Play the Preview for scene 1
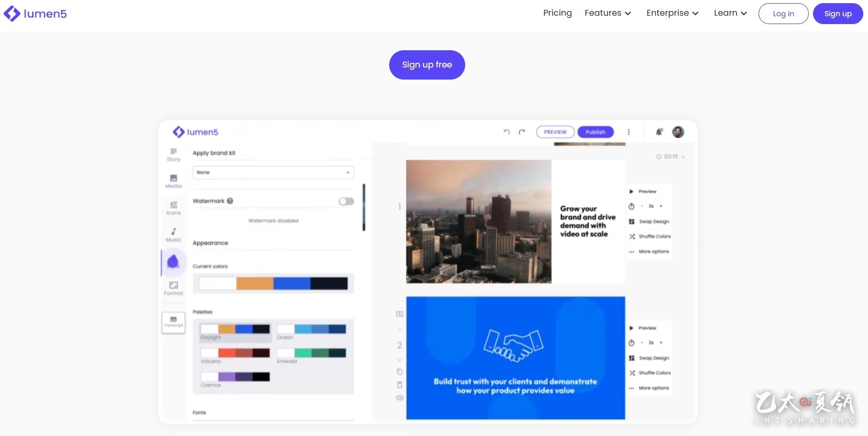The height and width of the screenshot is (436, 868). 643,192
